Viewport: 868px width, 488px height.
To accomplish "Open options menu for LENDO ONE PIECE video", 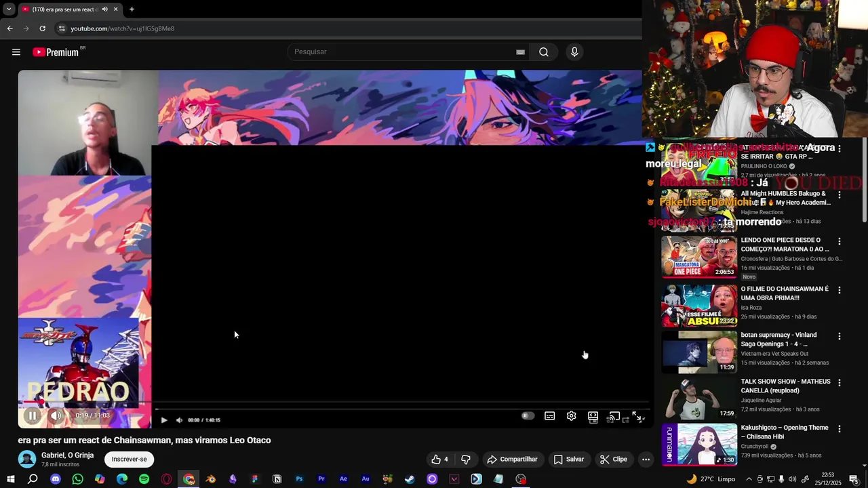I will click(840, 241).
